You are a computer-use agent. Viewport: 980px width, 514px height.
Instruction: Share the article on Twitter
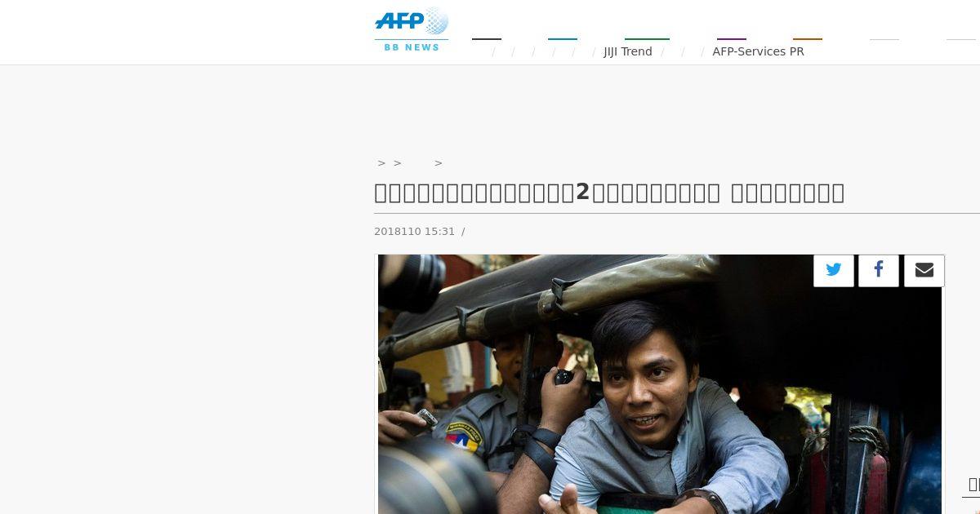click(834, 271)
